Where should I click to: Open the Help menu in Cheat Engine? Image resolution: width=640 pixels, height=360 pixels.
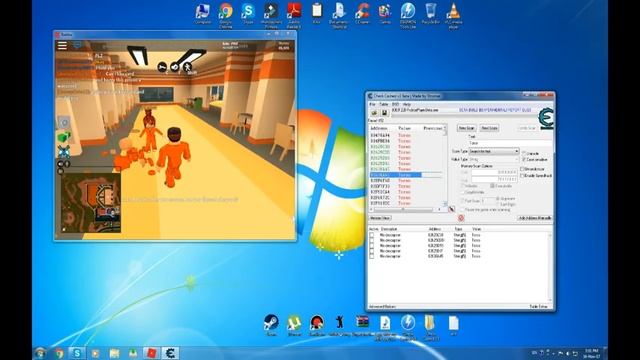407,104
